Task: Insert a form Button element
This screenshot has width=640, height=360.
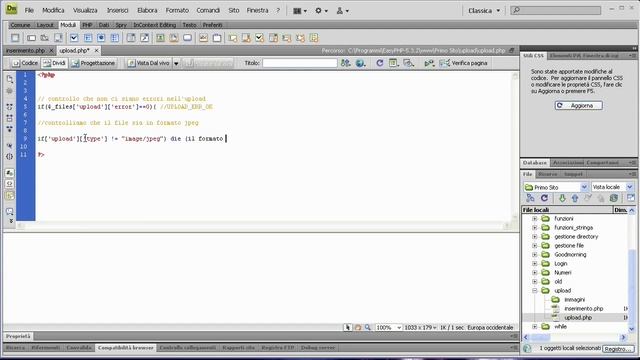Action: [187, 38]
